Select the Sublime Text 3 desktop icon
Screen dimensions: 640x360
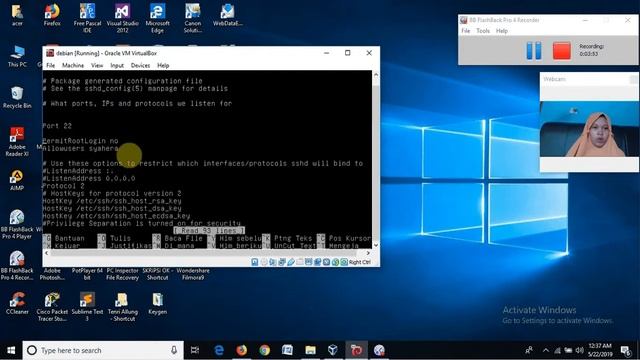pyautogui.click(x=87, y=307)
